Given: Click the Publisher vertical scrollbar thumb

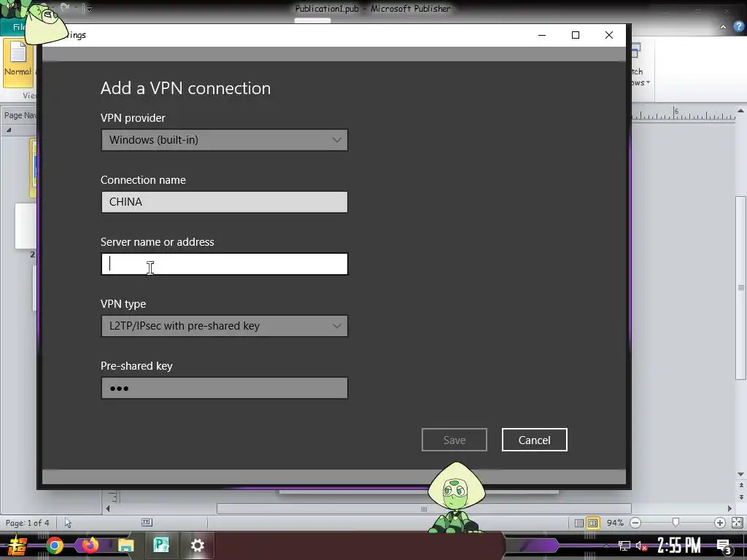Looking at the screenshot, I should (x=741, y=288).
